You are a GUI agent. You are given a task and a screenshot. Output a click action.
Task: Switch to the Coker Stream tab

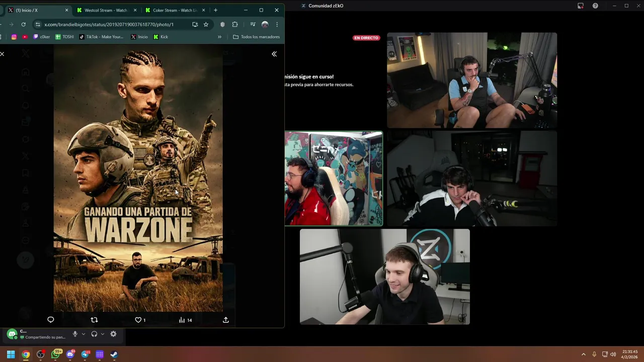point(175,10)
